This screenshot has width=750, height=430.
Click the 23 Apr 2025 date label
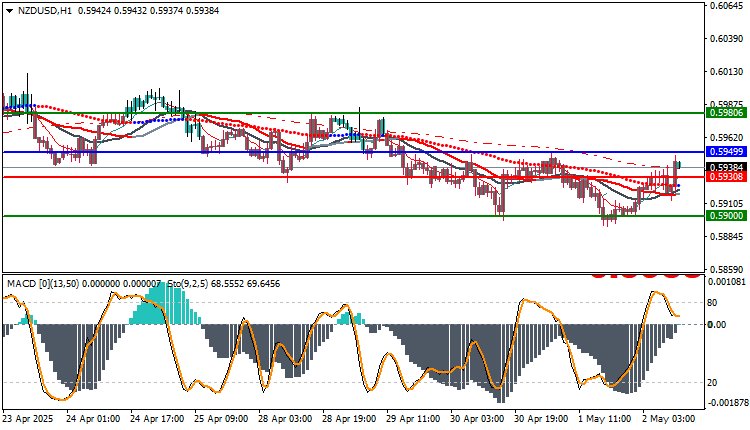28,419
